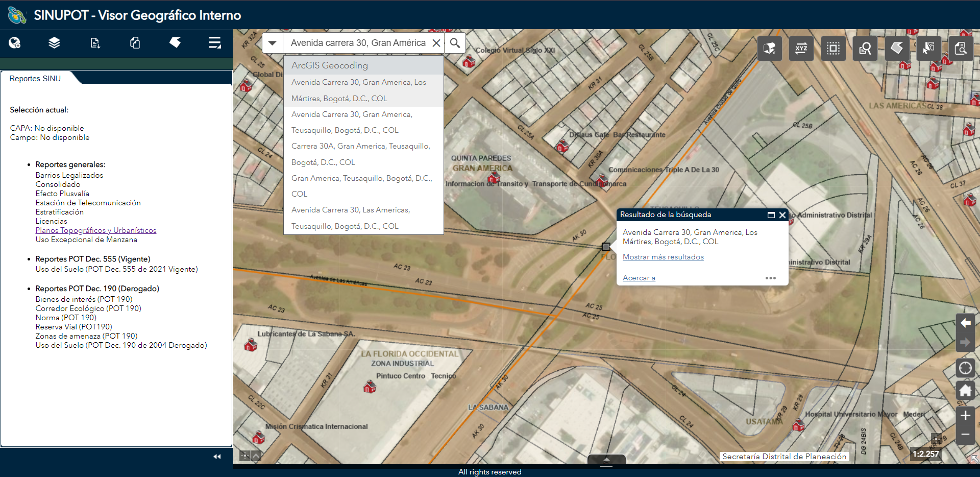Open the layers list panel

click(x=54, y=43)
